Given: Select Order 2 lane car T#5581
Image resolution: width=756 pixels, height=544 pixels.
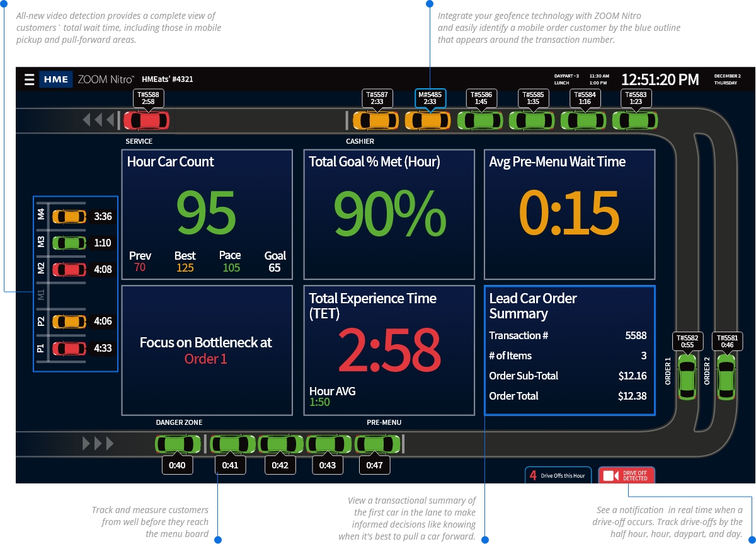Looking at the screenshot, I should 726,376.
